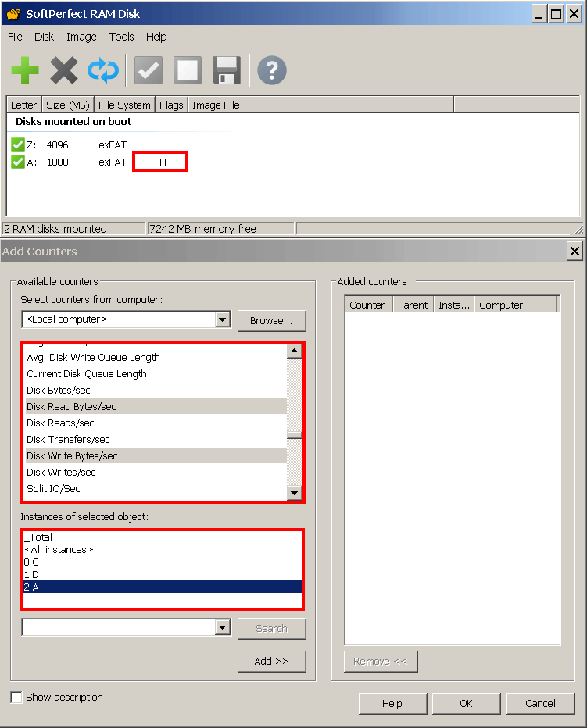
Task: Click the 1000 size value of disk A:
Action: pos(58,162)
